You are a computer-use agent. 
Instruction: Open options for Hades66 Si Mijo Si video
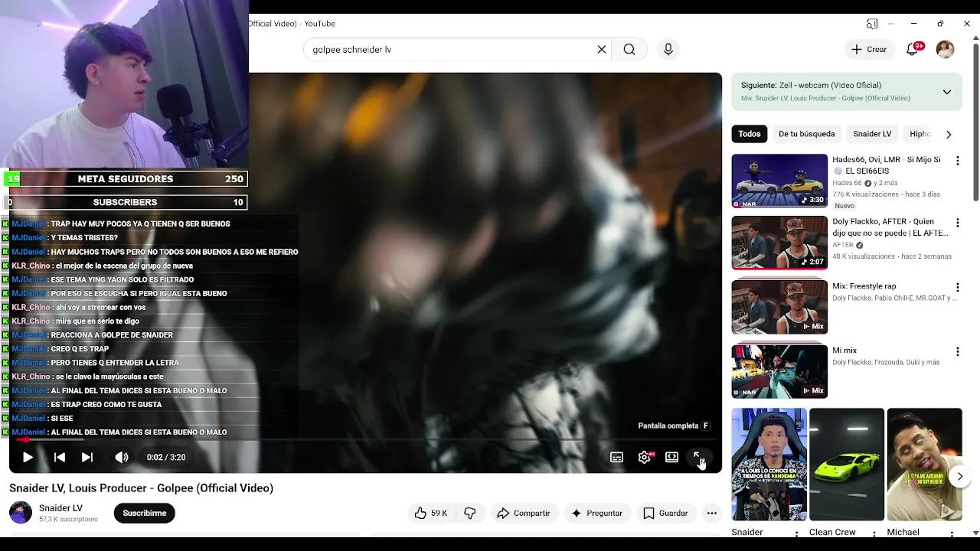957,161
